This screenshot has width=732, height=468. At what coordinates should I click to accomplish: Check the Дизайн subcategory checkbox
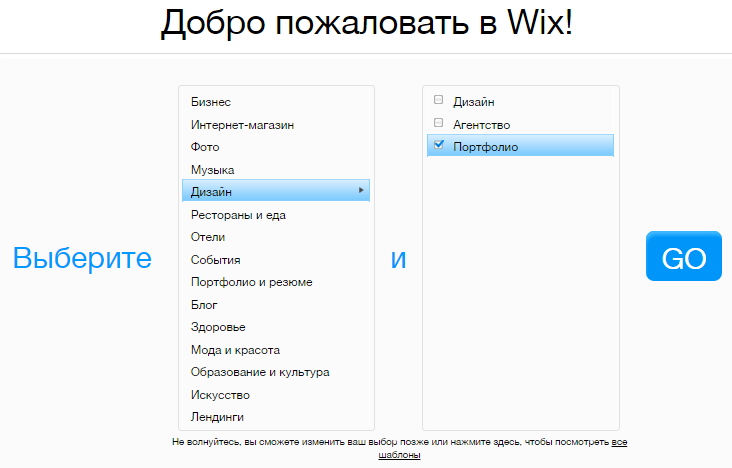click(438, 99)
